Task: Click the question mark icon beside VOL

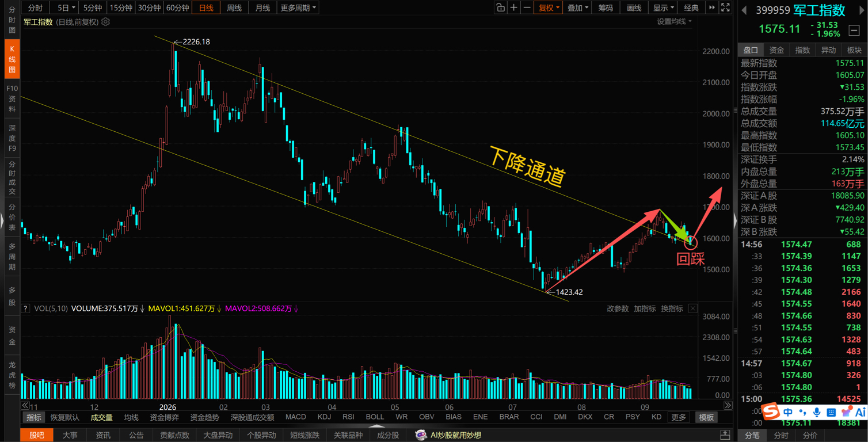Action: click(x=25, y=308)
